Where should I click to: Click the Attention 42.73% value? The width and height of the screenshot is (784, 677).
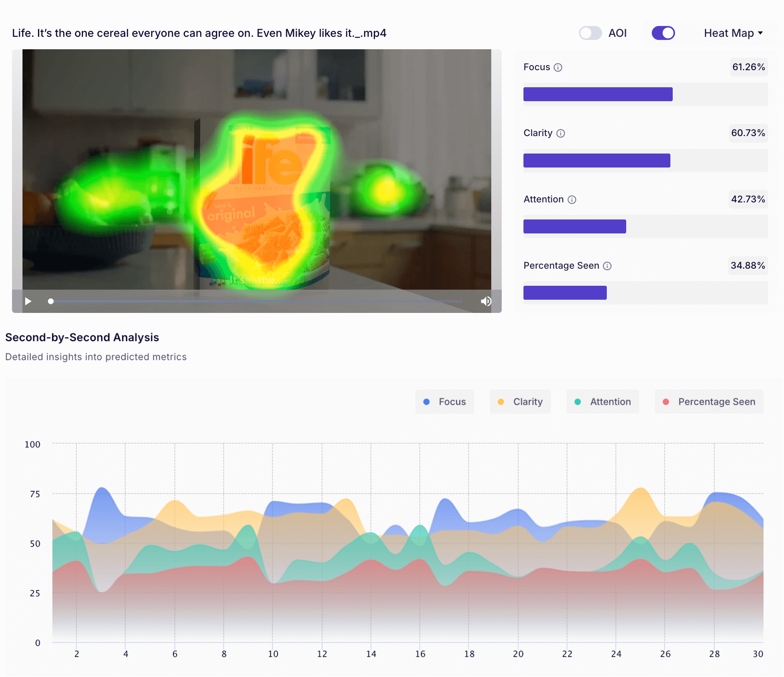point(748,199)
